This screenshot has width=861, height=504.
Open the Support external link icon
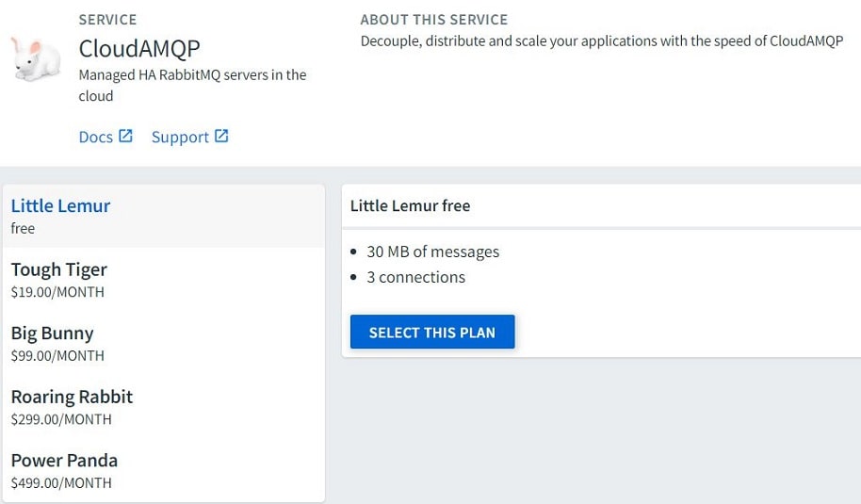coord(221,136)
